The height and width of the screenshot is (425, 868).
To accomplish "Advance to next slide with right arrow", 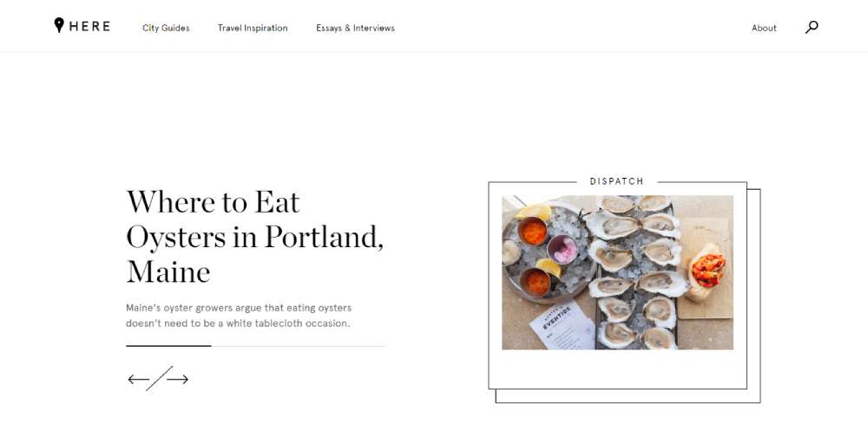I will (x=178, y=379).
